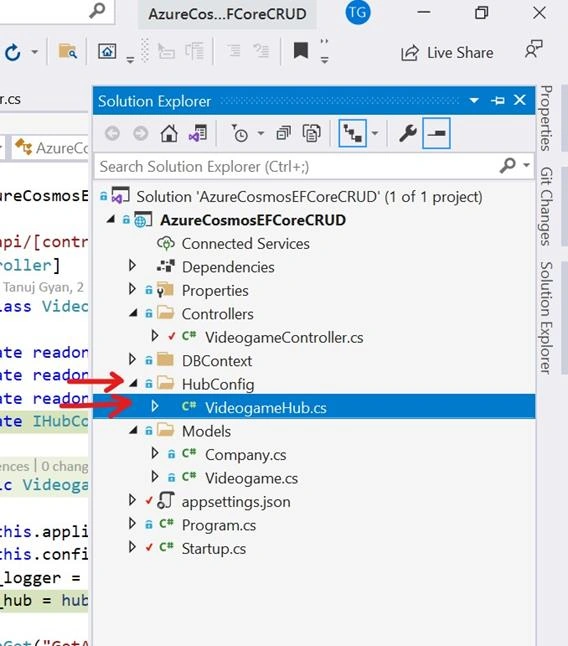Expand Startup.cs node
The image size is (568, 646).
click(132, 547)
